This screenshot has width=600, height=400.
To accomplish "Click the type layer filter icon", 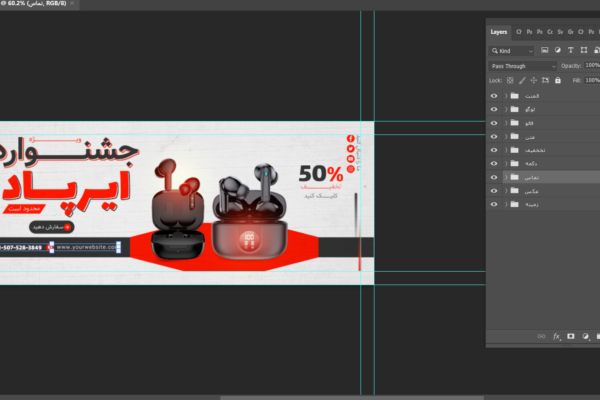I will click(x=570, y=50).
